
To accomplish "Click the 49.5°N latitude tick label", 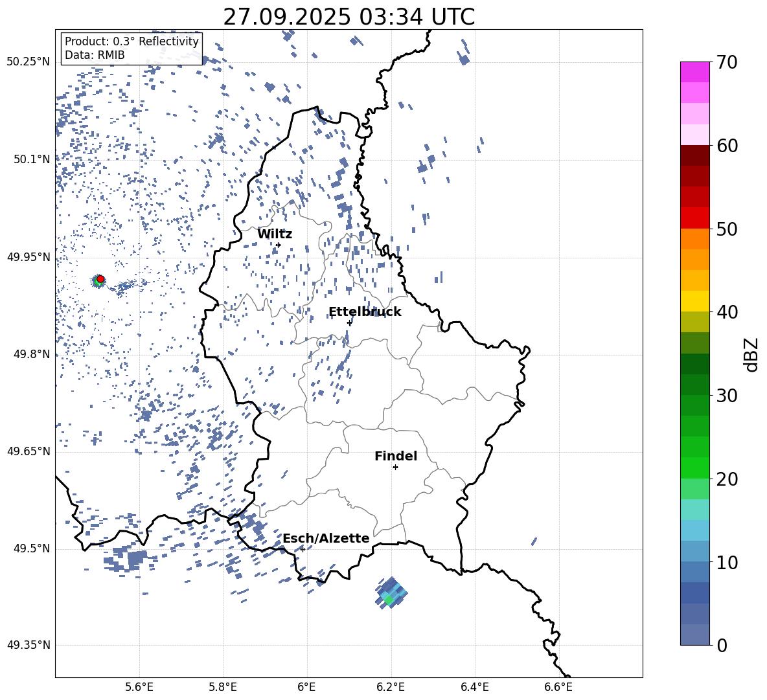I will (31, 548).
